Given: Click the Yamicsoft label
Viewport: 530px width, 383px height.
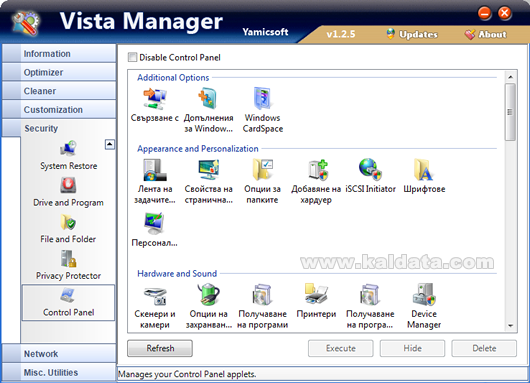Looking at the screenshot, I should click(x=265, y=32).
